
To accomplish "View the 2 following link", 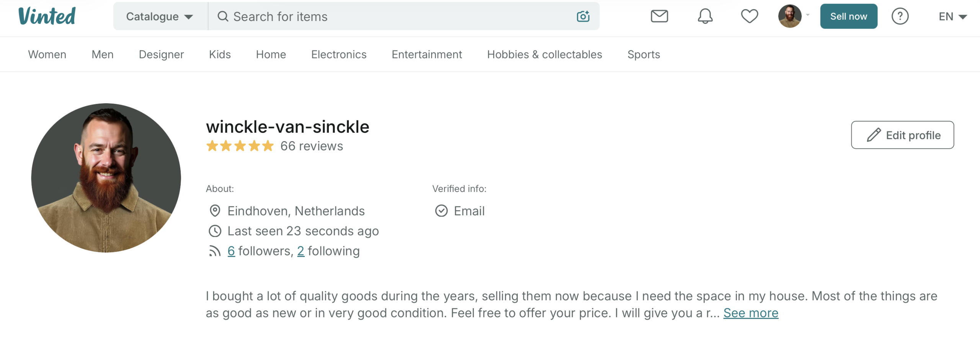I will click(301, 251).
